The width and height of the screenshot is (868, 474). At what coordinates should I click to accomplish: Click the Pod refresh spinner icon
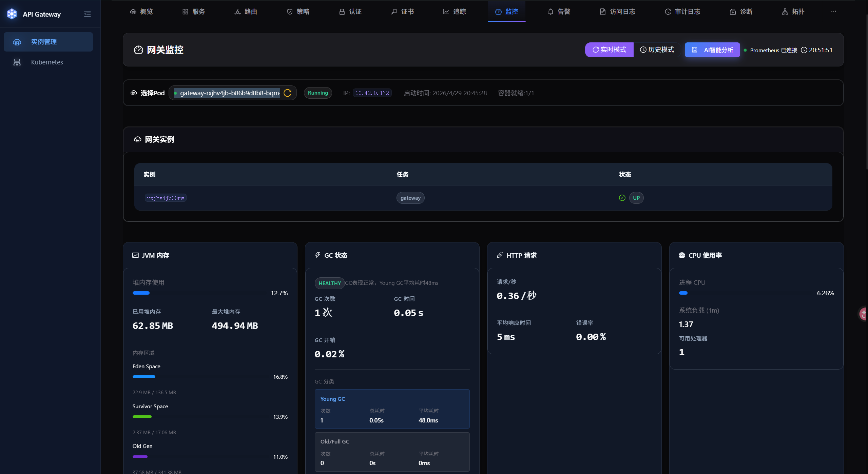288,93
